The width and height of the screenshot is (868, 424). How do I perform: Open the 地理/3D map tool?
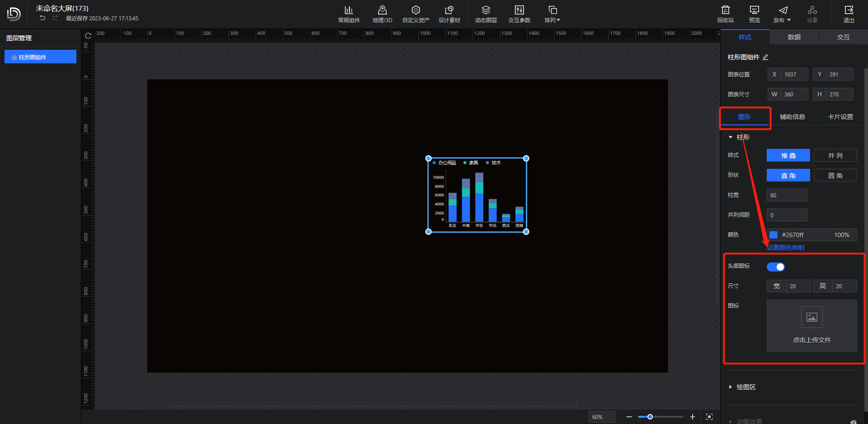pos(382,14)
